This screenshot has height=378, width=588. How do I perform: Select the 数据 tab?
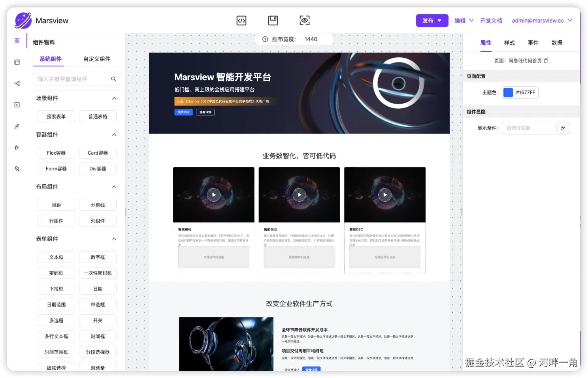[557, 43]
